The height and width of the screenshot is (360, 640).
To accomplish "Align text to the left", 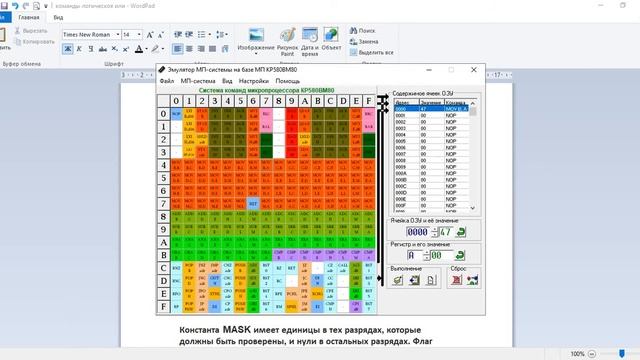I will (178, 49).
